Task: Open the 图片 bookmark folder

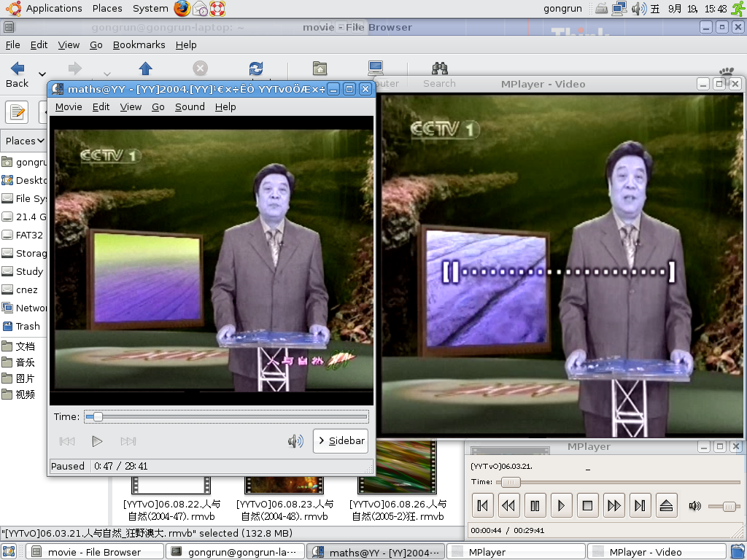Action: tap(25, 378)
